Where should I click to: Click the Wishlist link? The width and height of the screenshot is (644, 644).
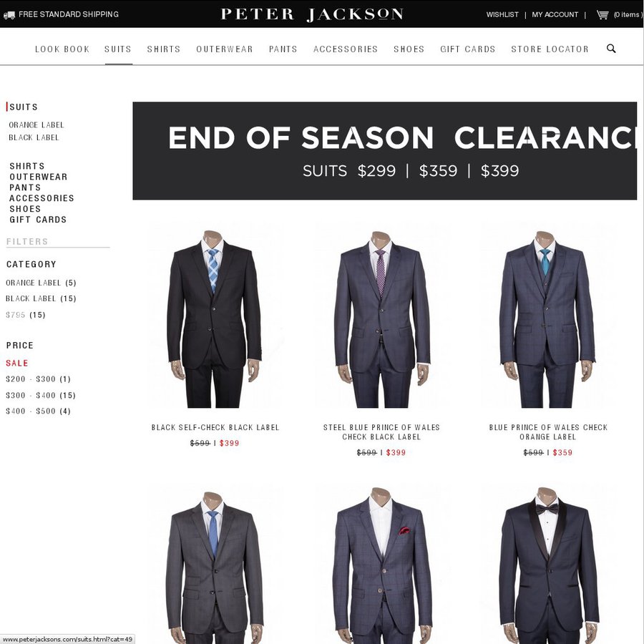pos(502,15)
